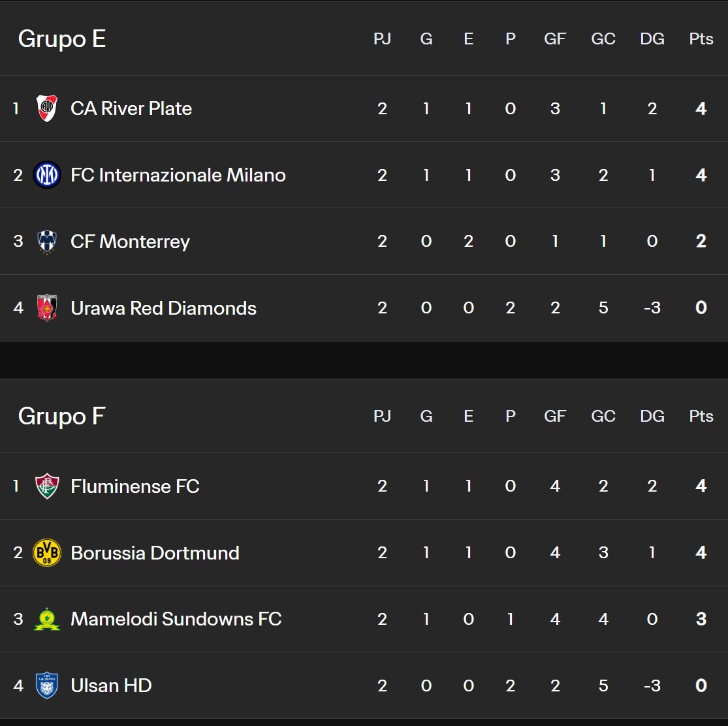Select the Ulsan HD team name

111,686
